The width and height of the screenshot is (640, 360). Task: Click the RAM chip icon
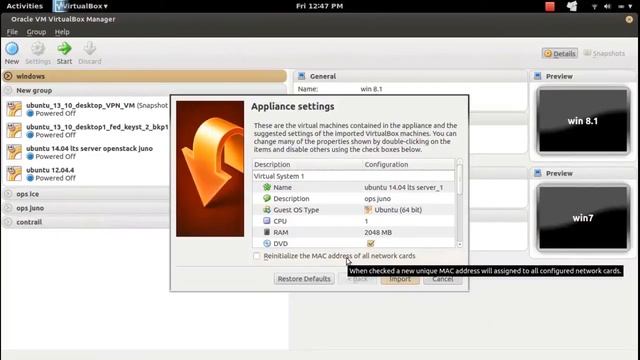click(x=267, y=232)
